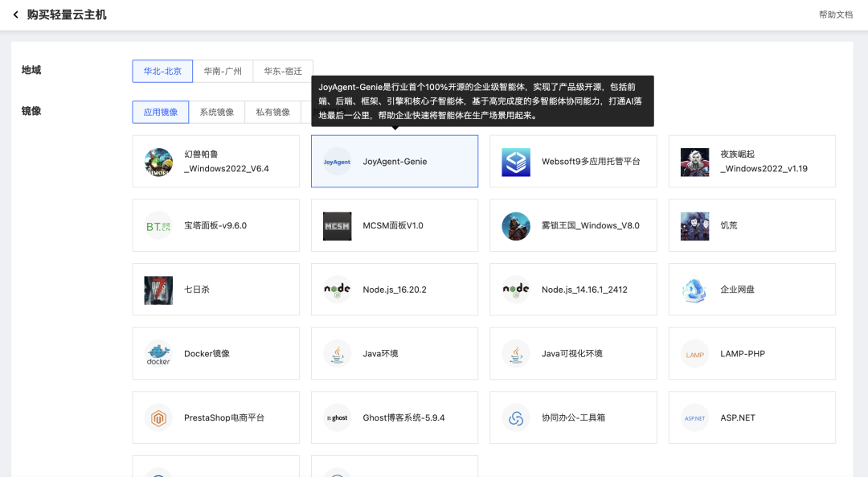Viewport: 868px width, 477px height.
Task: Click the PrestaShop hexagon icon
Action: [158, 417]
